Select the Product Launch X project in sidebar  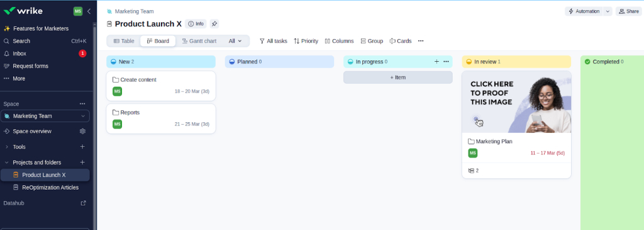pos(45,175)
